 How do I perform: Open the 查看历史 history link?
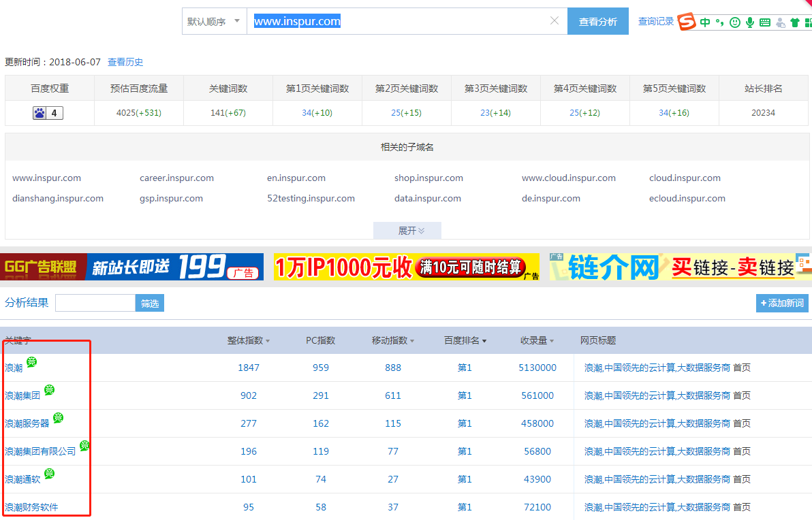click(x=125, y=62)
